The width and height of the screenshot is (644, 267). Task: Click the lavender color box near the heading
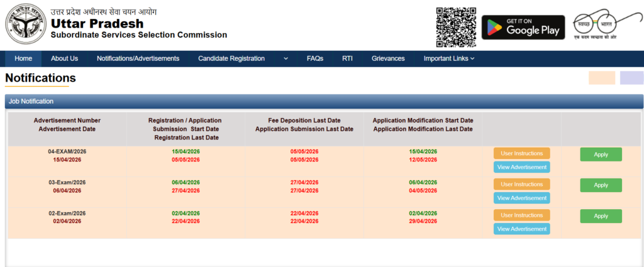coord(631,78)
